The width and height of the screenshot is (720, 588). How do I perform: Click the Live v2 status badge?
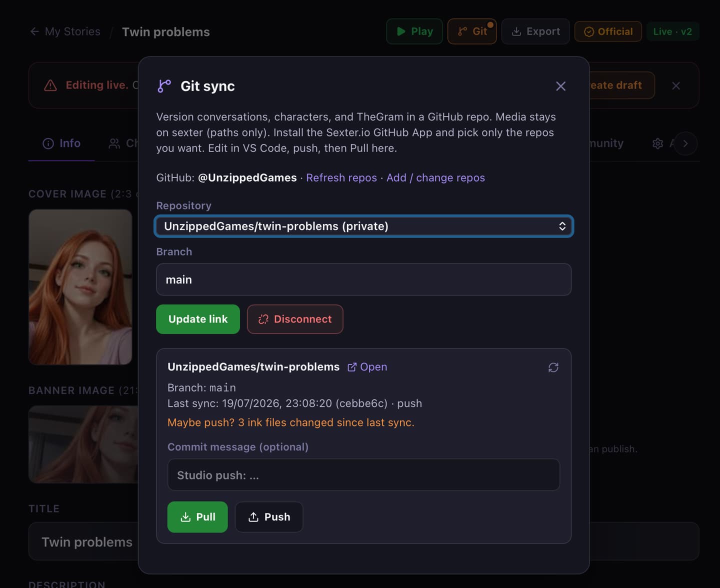point(672,31)
